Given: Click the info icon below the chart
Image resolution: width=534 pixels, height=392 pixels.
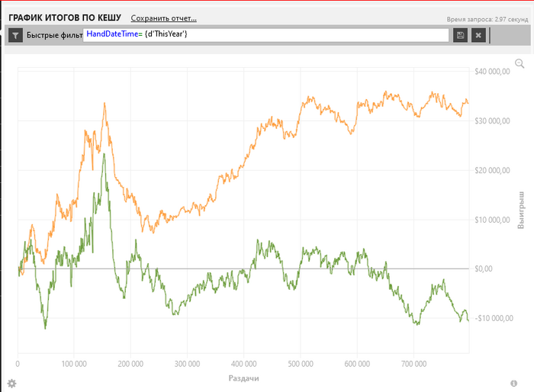Looking at the screenshot, I should pos(513,384).
